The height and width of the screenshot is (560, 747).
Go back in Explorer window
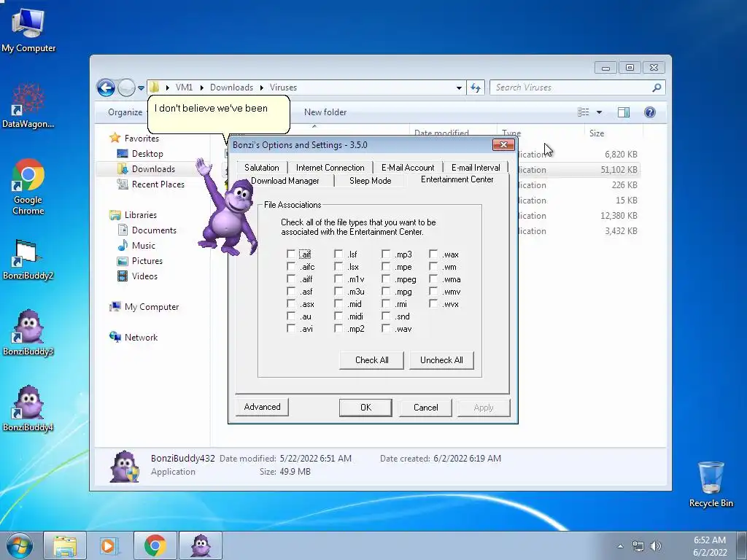point(106,87)
